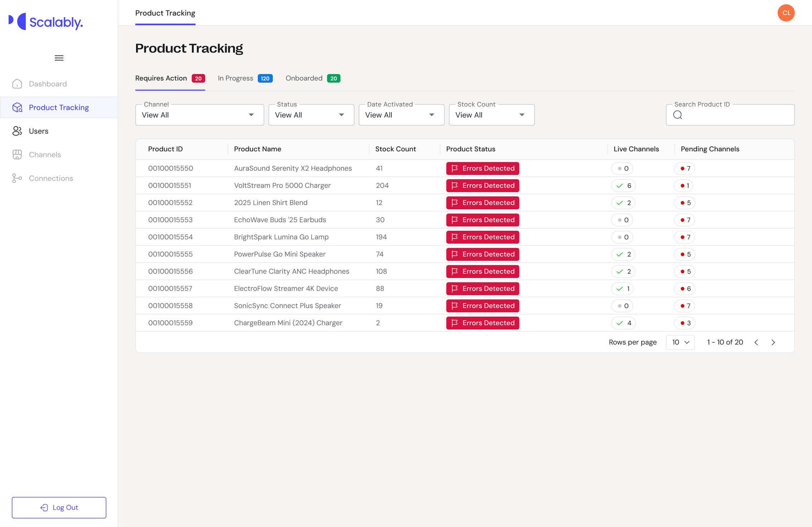Open product ID 00100015559 row
The image size is (812, 527).
[170, 323]
